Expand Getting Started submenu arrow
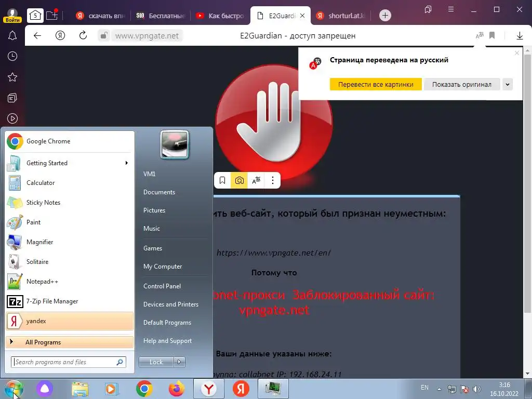This screenshot has width=532, height=399. click(126, 163)
